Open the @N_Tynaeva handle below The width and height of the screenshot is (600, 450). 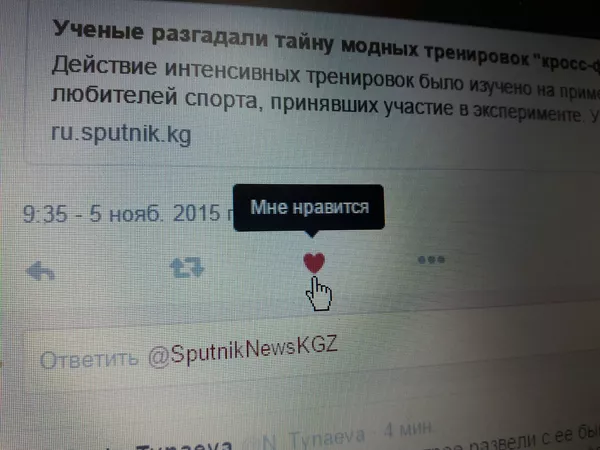313,439
